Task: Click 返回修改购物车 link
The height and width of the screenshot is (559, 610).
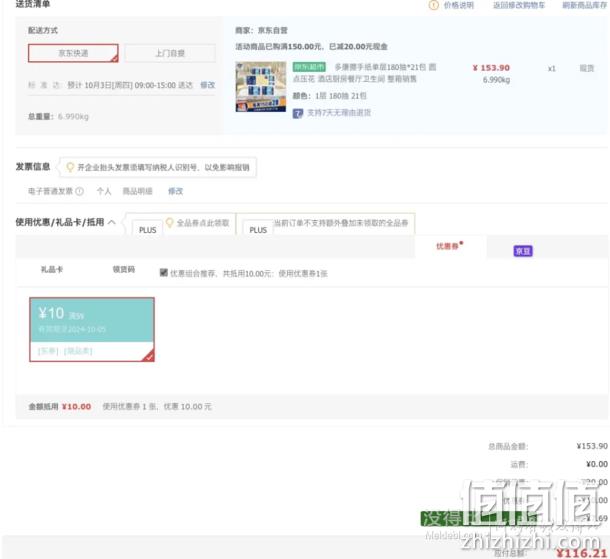Action: (x=519, y=5)
